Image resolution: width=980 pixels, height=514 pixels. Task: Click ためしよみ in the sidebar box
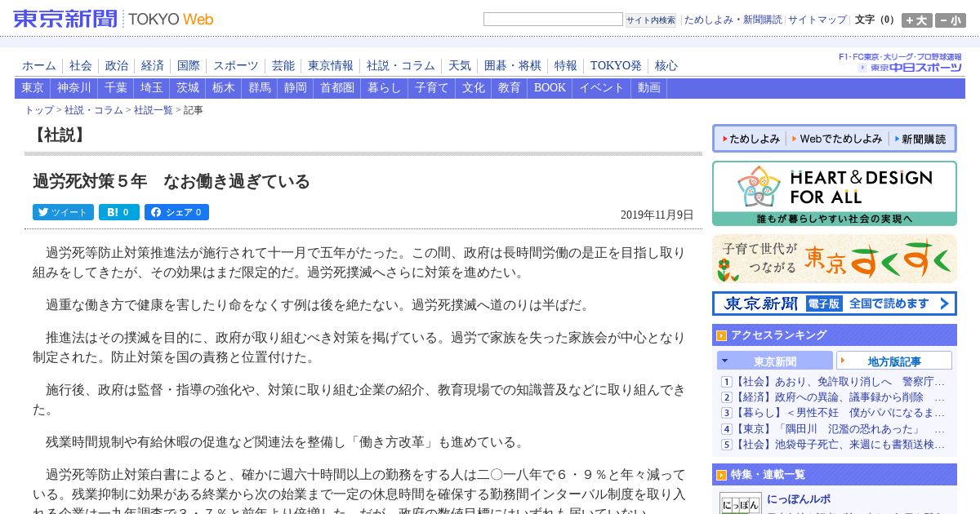[x=750, y=140]
